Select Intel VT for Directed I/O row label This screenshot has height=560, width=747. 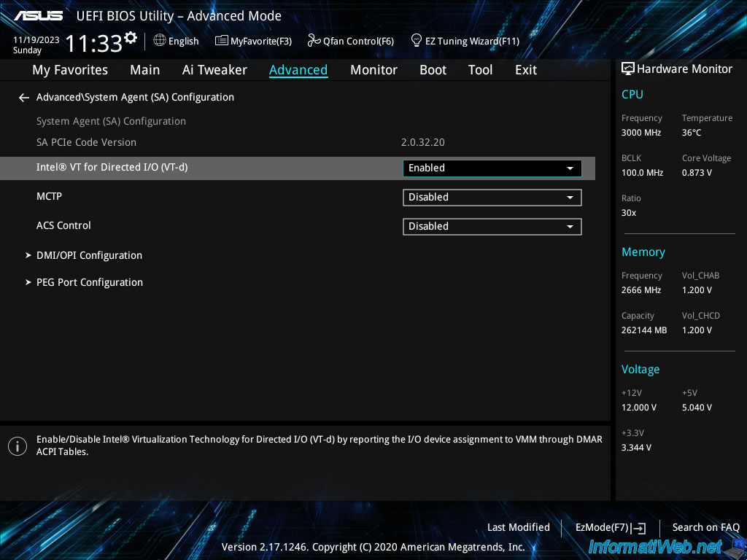tap(112, 168)
